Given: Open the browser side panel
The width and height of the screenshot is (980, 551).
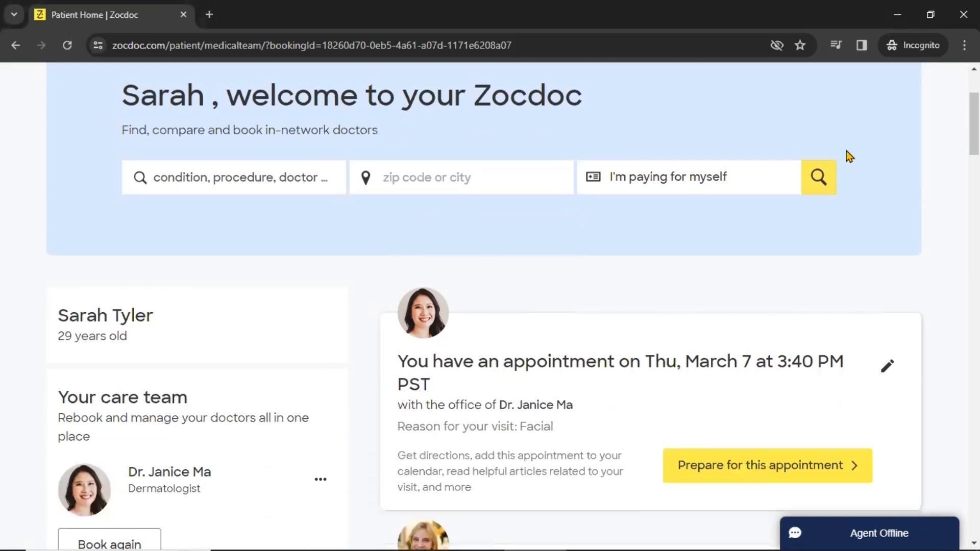Looking at the screenshot, I should 862,45.
